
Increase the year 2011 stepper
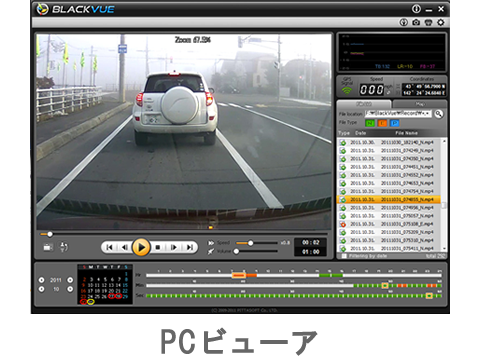point(70,280)
